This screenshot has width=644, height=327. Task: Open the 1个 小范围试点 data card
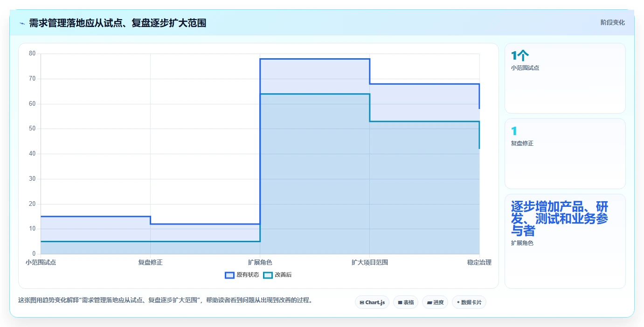coord(565,78)
